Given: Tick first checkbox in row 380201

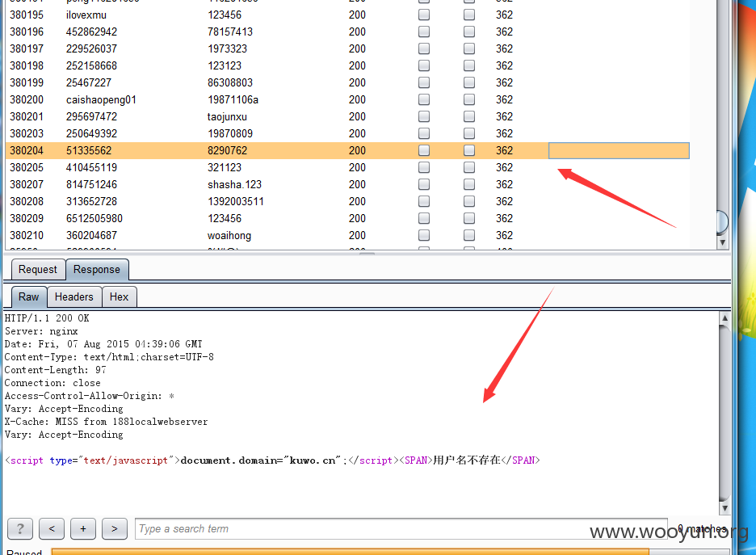Looking at the screenshot, I should coord(424,116).
